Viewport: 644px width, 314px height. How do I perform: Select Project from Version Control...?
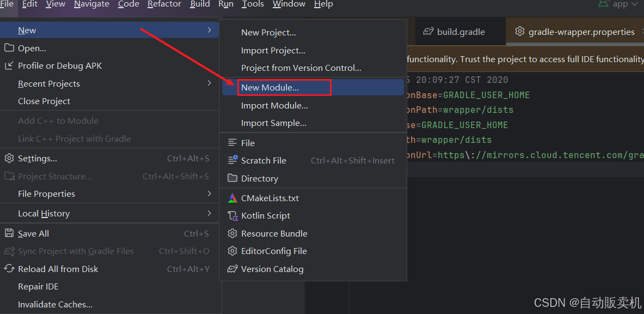313,68
